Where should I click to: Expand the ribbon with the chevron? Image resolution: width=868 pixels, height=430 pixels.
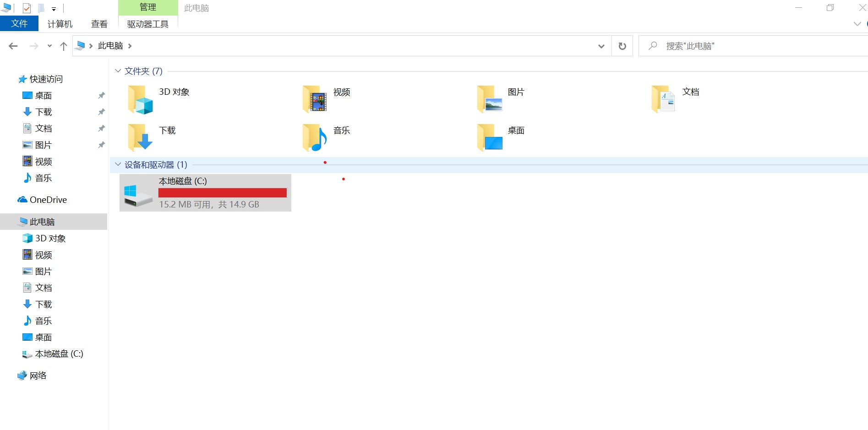click(x=857, y=24)
